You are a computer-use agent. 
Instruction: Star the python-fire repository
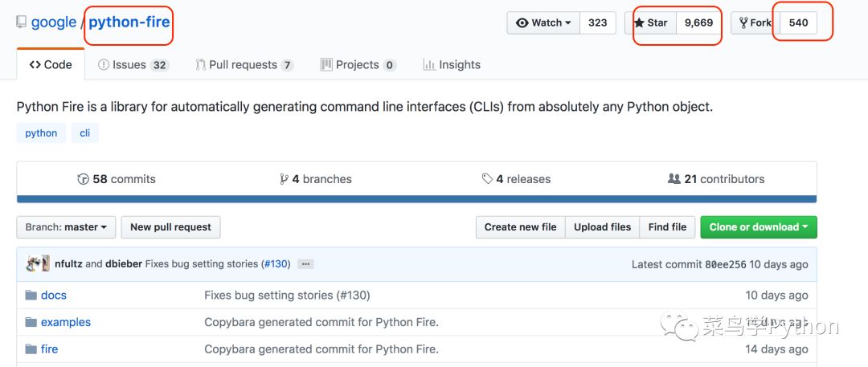tap(651, 22)
